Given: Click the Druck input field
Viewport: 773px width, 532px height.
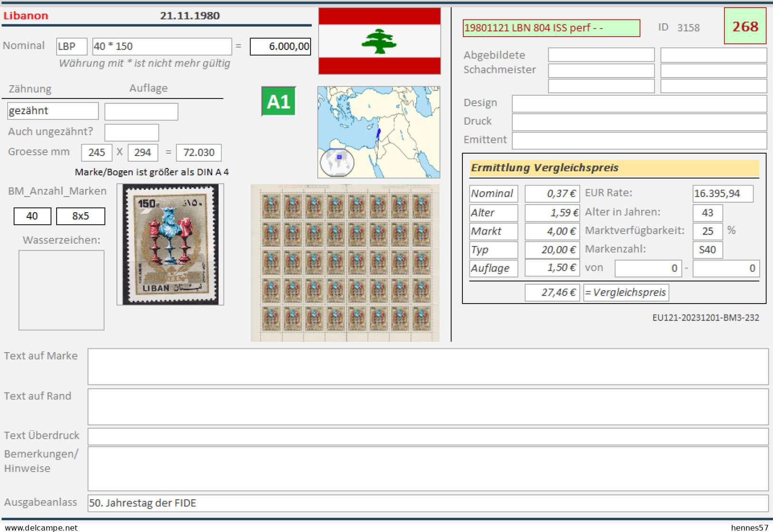Looking at the screenshot, I should click(639, 122).
